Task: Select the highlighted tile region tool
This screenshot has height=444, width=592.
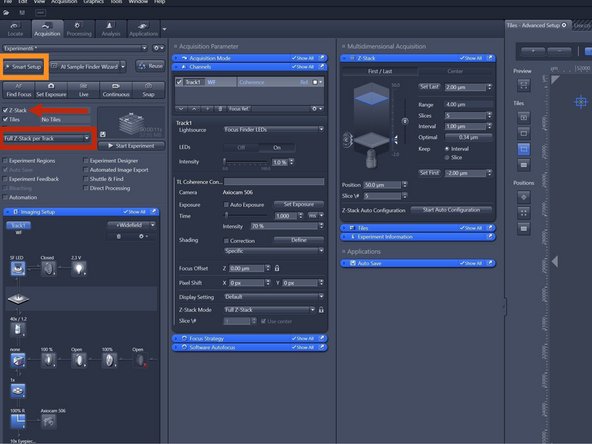Action: pos(523,149)
